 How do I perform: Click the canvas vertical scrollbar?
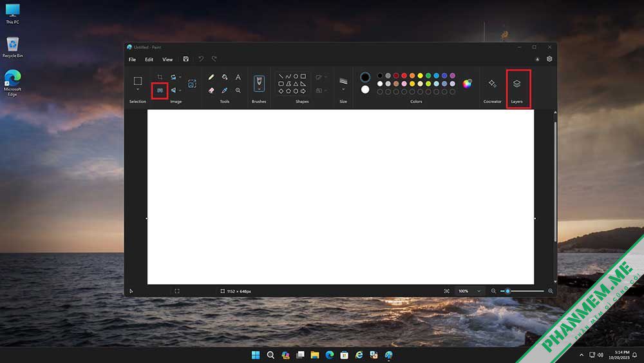click(555, 181)
